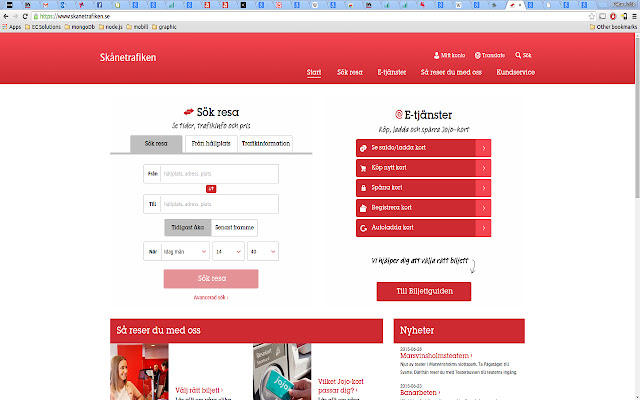The width and height of the screenshot is (640, 400).
Task: Switch to the Trafikinformation tab
Action: point(266,144)
